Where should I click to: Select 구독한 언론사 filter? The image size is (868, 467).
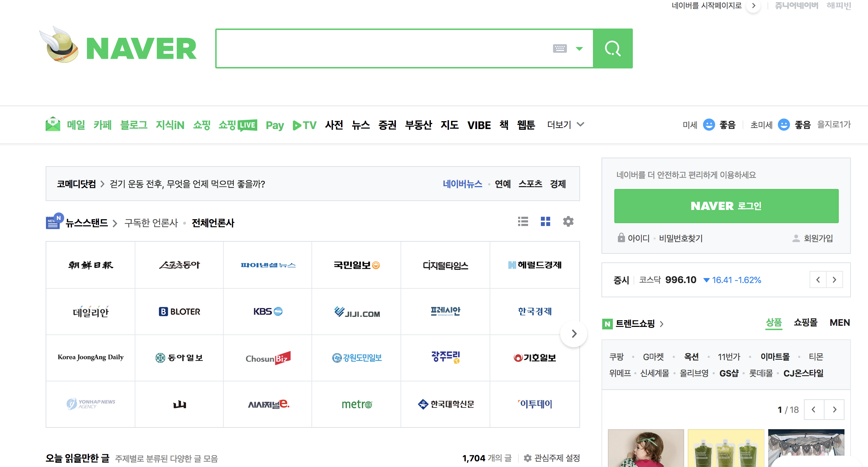[x=151, y=223]
